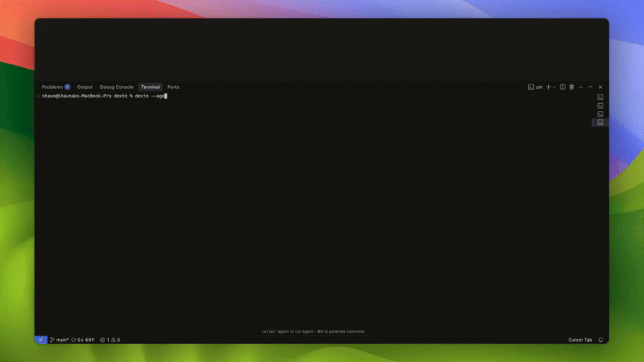The image size is (644, 362).
Task: Open the errors and warnings count
Action: point(110,340)
